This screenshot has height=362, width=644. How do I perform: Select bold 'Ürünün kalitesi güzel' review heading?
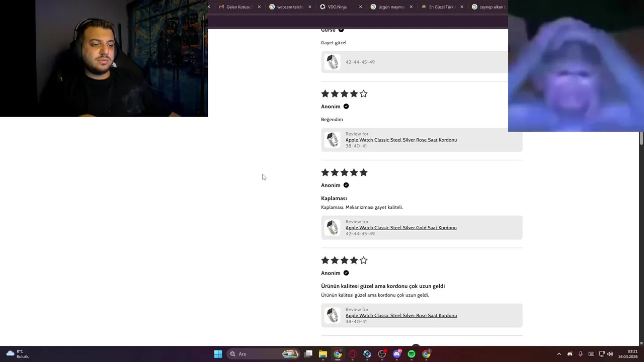(x=383, y=286)
